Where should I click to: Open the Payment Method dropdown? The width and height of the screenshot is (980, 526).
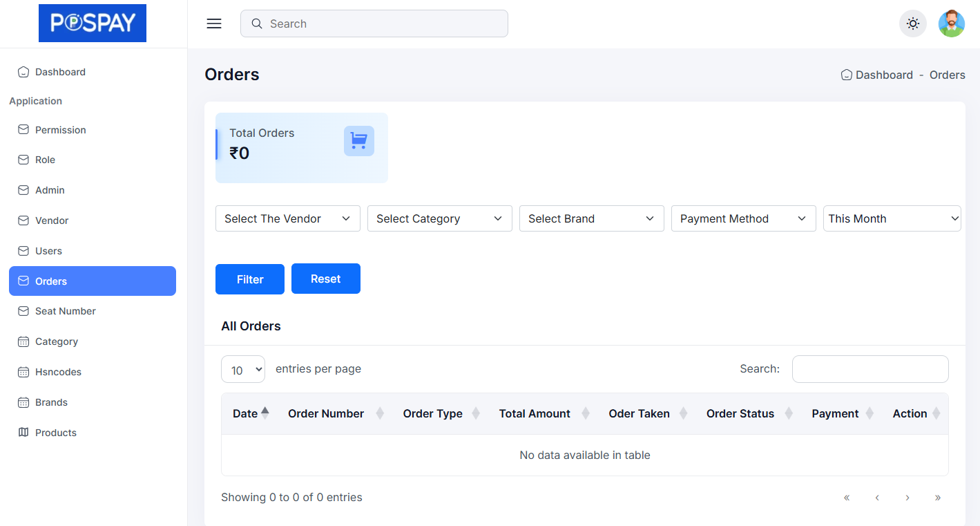point(743,218)
